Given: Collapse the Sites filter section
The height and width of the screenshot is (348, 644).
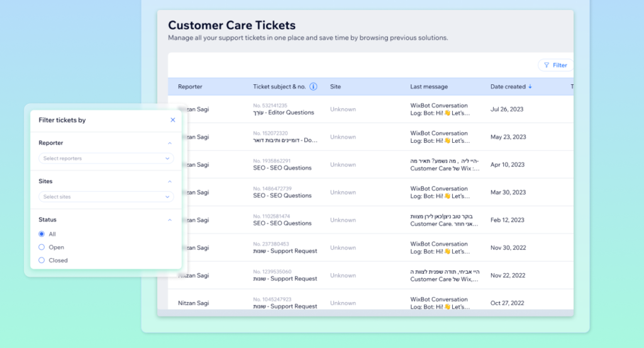Looking at the screenshot, I should pos(169,182).
